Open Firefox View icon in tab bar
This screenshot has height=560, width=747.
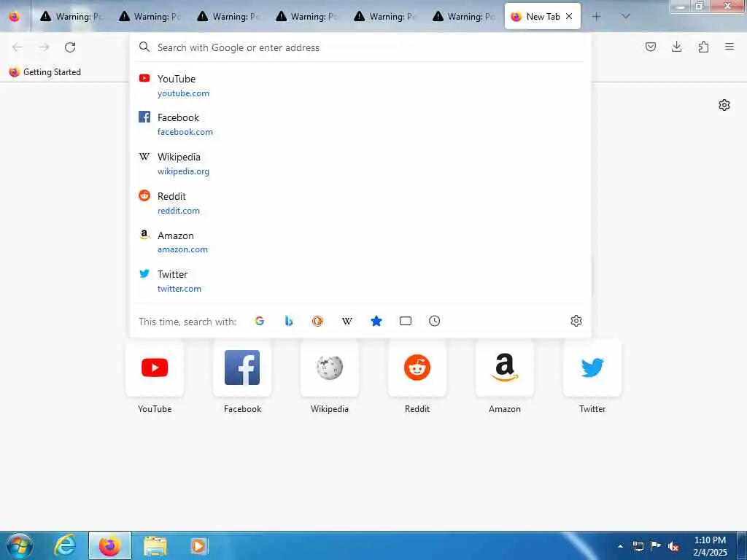[x=15, y=17]
